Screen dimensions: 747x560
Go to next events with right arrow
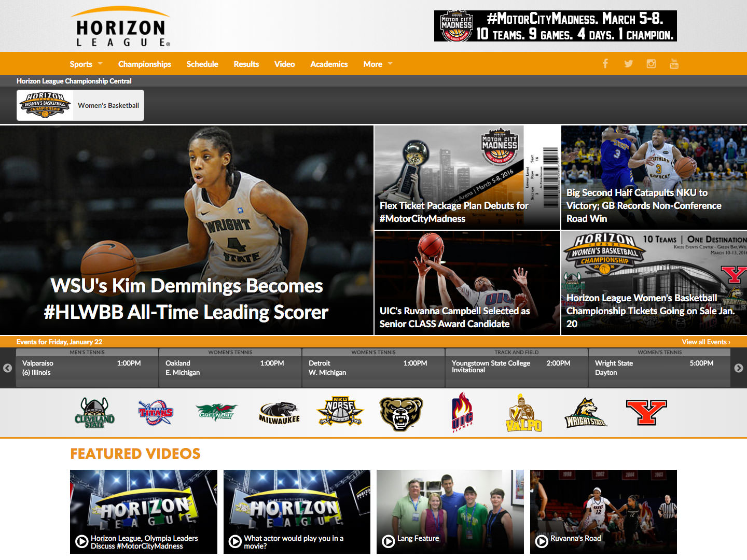(x=739, y=368)
